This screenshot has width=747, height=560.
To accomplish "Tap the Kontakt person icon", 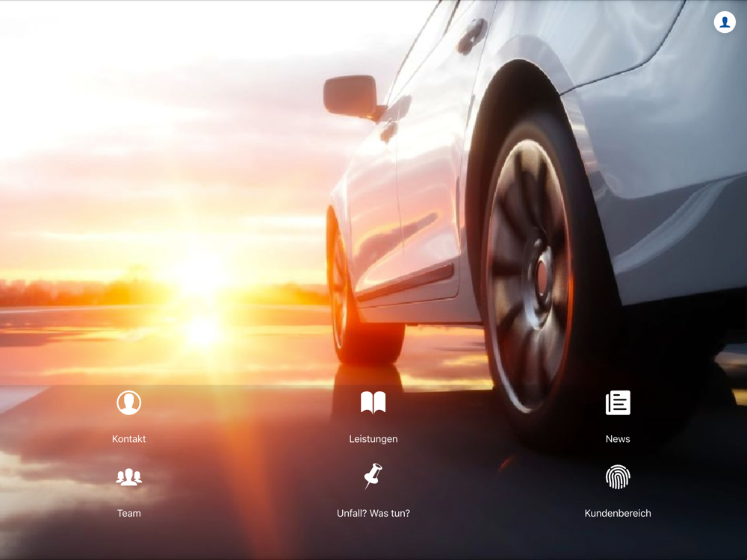I will pos(128,403).
